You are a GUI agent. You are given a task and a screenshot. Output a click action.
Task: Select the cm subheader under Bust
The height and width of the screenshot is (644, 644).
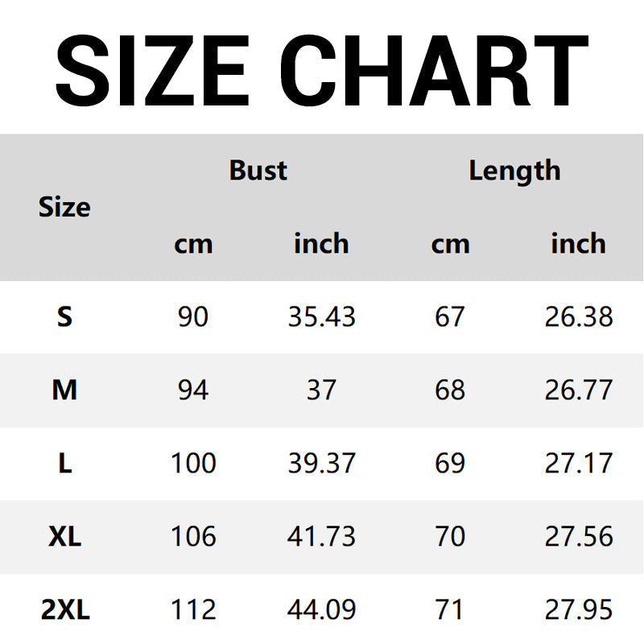pos(193,243)
